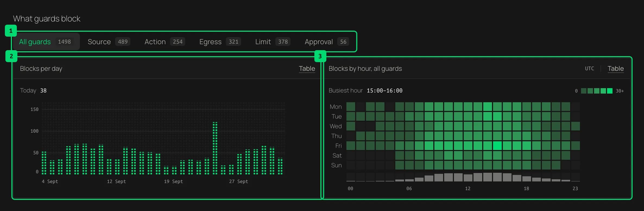Click the 00 hour axis label
644x211 pixels.
(351, 188)
